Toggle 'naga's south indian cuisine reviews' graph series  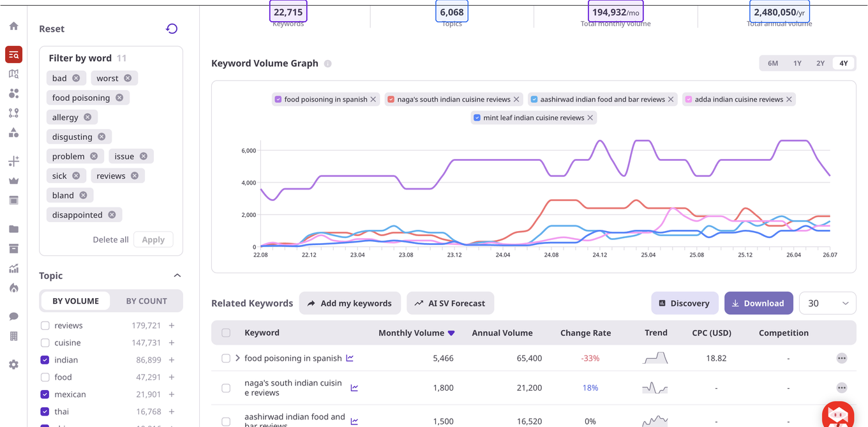(x=391, y=99)
